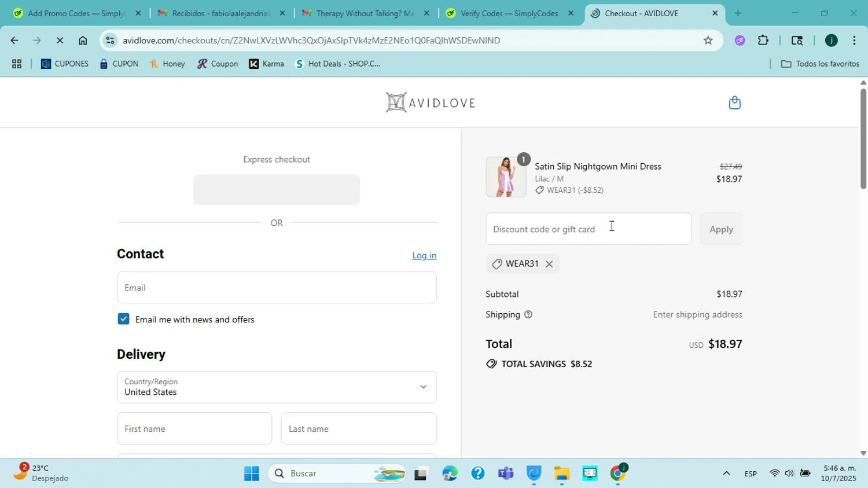The image size is (868, 488).
Task: Open Honey bookmark
Action: [x=167, y=64]
